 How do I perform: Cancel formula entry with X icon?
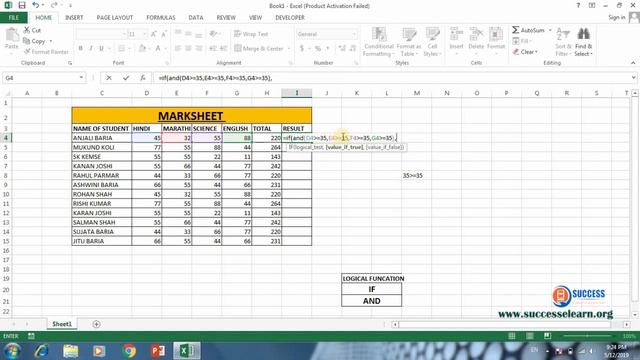tap(109, 78)
